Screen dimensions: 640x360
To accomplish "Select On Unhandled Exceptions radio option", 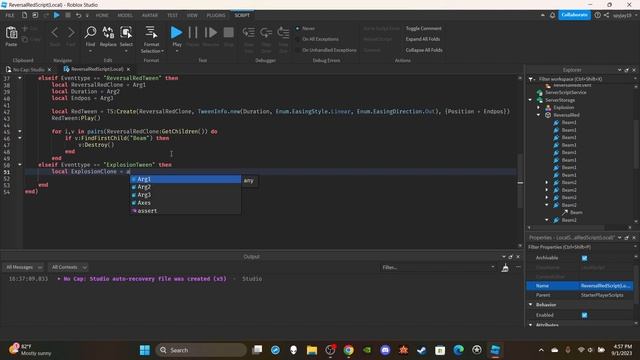I will click(298, 50).
